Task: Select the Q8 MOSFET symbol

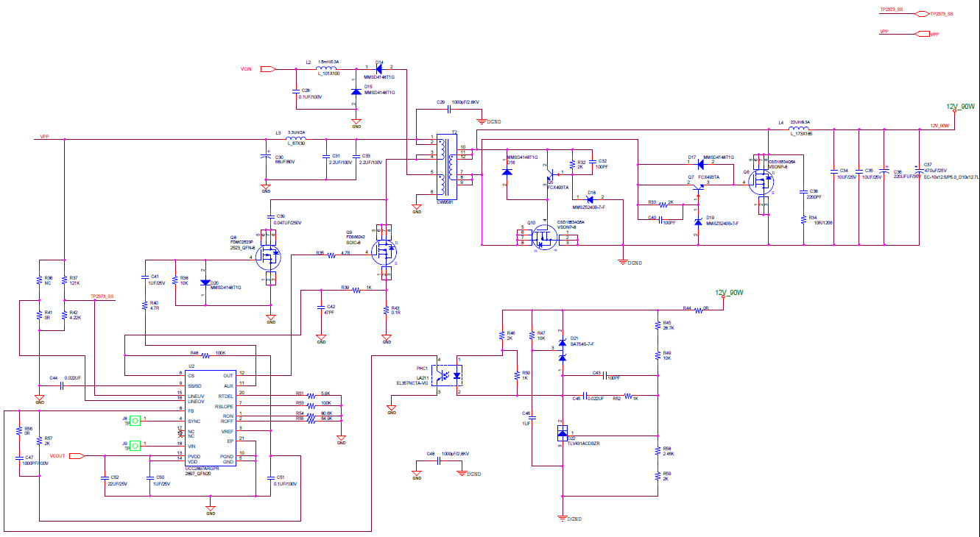Action: tap(270, 257)
